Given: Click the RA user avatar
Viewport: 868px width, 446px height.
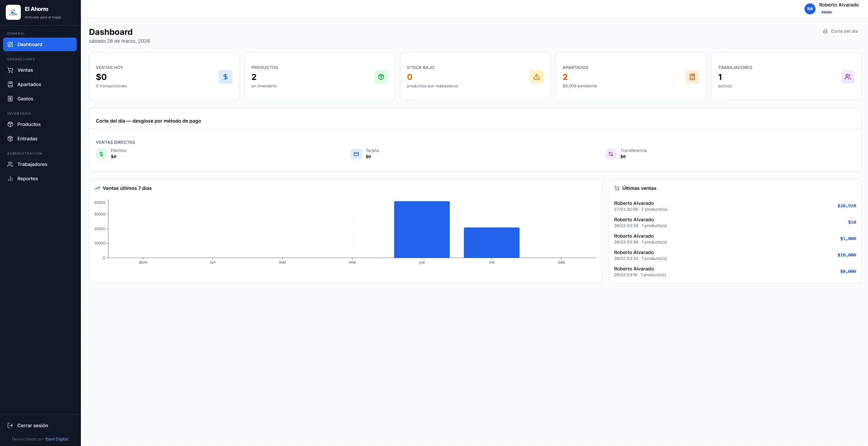Looking at the screenshot, I should 810,9.
